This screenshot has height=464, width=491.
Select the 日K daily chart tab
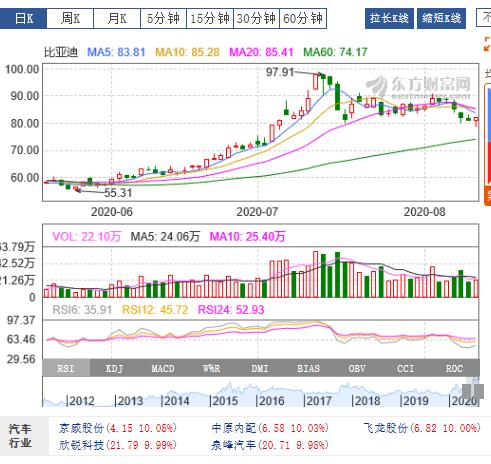point(23,19)
